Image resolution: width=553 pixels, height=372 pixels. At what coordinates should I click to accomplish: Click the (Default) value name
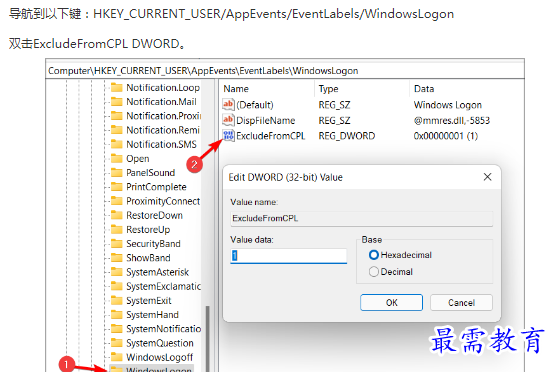point(255,105)
